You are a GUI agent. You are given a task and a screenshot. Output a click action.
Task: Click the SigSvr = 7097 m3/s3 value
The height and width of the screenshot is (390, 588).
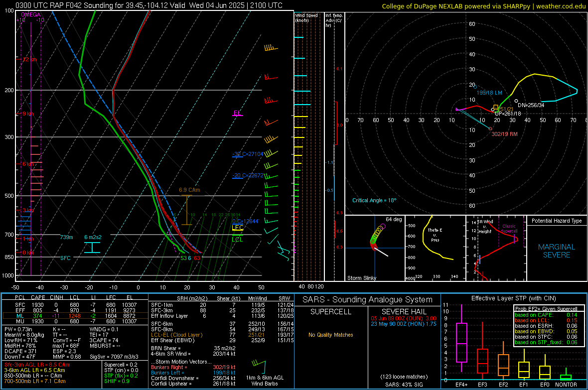coord(114,357)
